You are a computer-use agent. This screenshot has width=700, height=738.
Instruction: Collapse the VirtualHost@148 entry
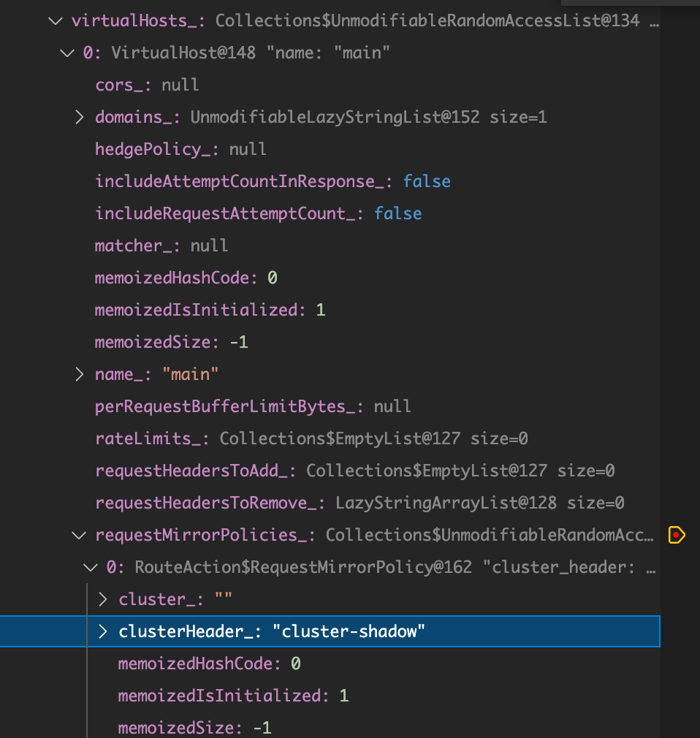66,53
